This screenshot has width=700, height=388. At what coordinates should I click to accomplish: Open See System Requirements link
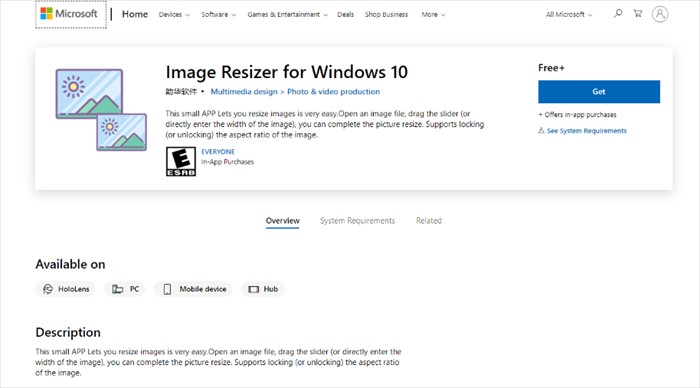(587, 130)
